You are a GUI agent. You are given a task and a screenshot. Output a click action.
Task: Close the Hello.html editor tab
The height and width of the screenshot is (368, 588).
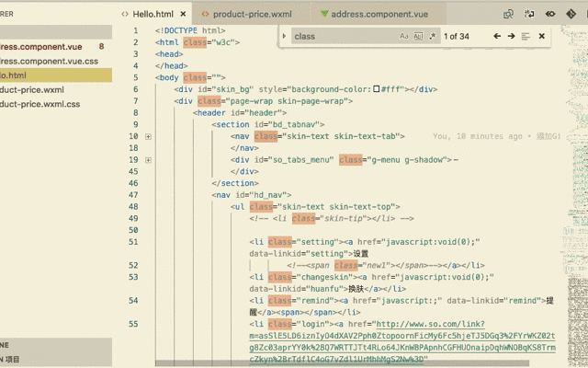pos(183,15)
